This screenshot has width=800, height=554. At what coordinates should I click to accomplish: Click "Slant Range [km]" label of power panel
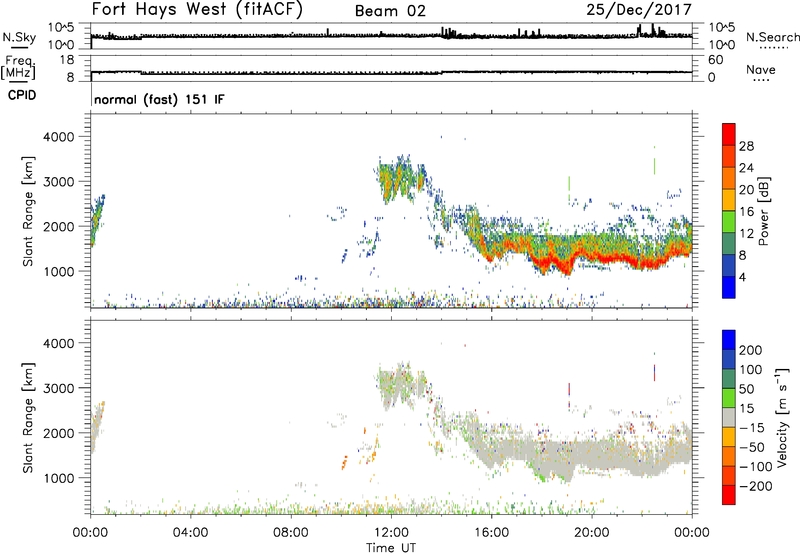[28, 211]
